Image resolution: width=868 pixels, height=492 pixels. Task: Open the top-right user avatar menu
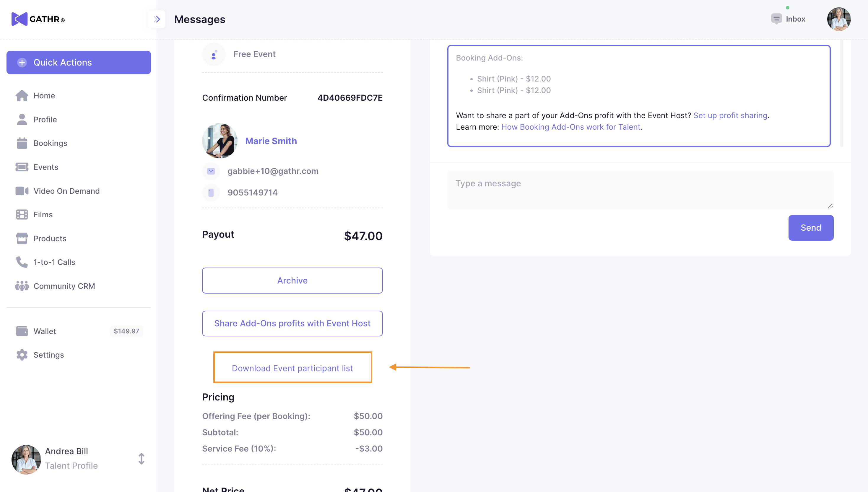click(x=838, y=19)
